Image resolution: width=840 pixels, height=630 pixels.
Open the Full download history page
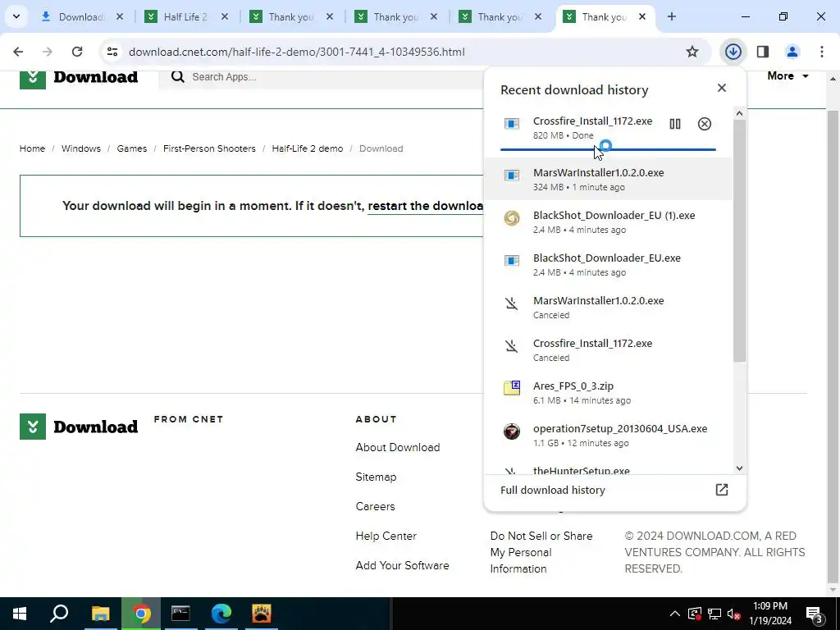[x=614, y=491]
